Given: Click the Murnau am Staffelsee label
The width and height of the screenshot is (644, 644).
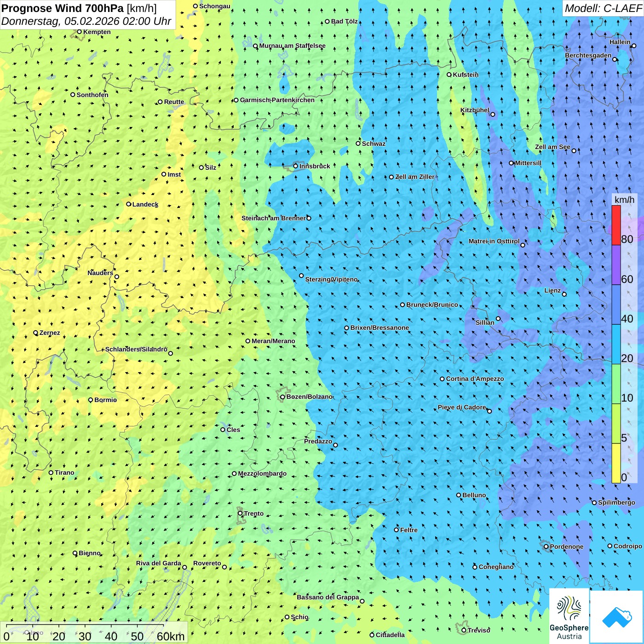Looking at the screenshot, I should pos(292,46).
